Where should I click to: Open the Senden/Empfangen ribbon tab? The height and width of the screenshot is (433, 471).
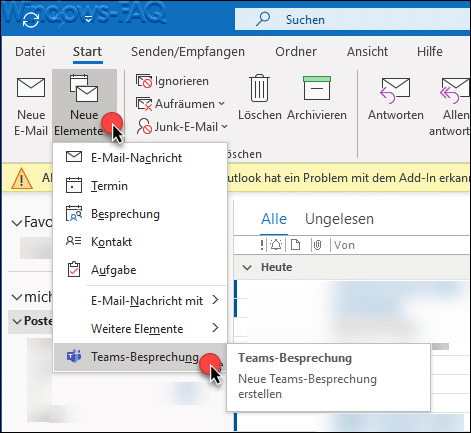[x=188, y=52]
